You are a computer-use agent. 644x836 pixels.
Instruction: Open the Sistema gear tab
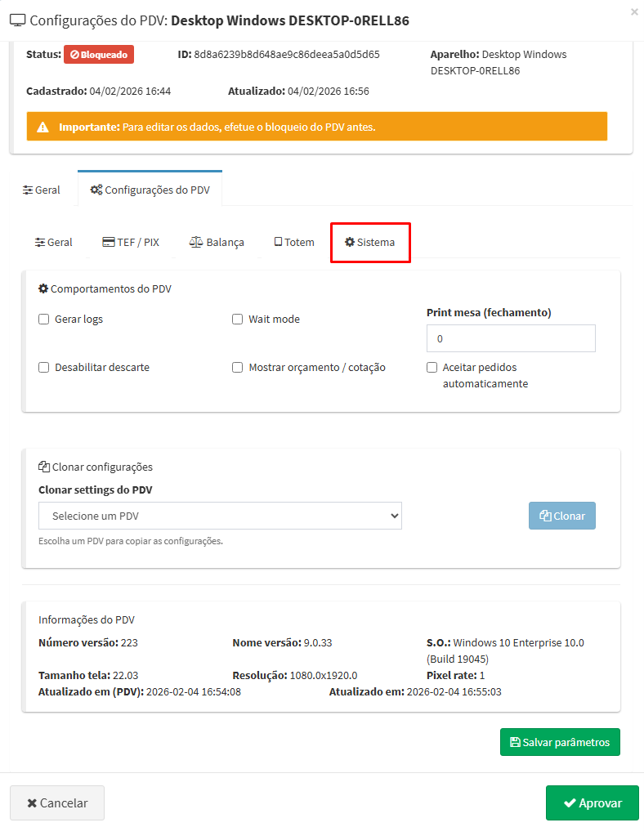[x=369, y=243]
